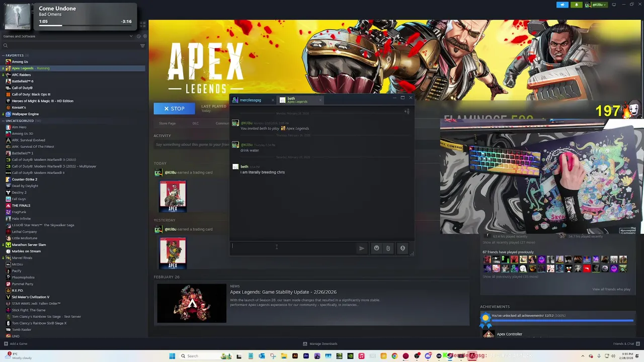Click the Wallpaper Engine icon in Favorites
The image size is (644, 362).
point(8,114)
